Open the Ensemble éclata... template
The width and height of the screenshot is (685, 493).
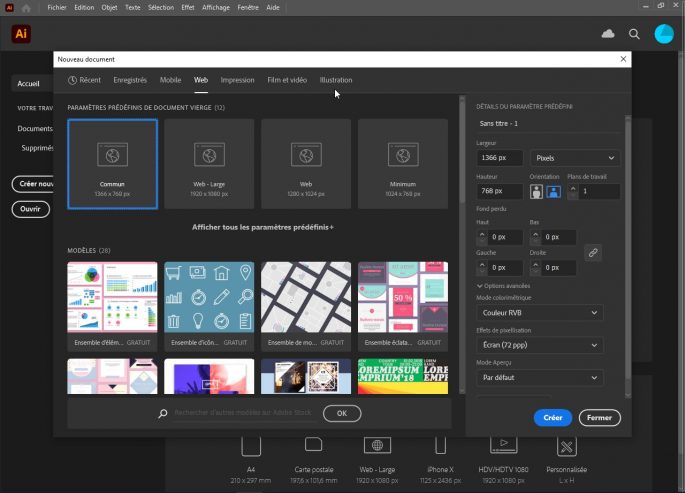(403, 306)
